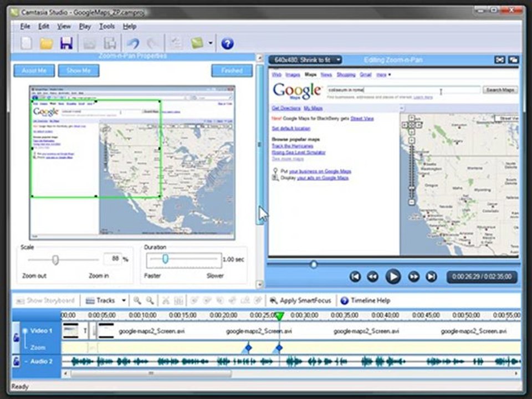This screenshot has width=532, height=399.
Task: Click the rewind button
Action: pyautogui.click(x=372, y=277)
